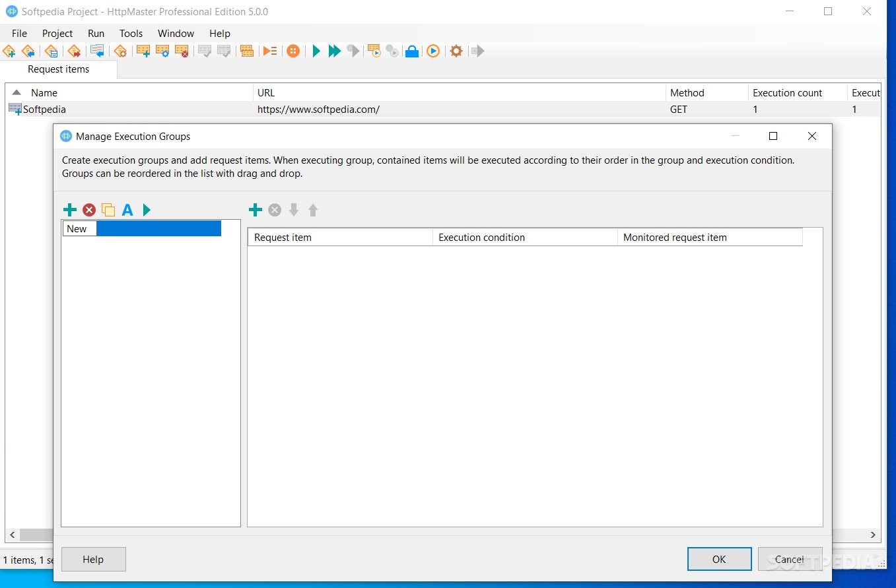Open settings via the brown gear icon
Viewport: 896px width, 588px height.
(x=456, y=51)
